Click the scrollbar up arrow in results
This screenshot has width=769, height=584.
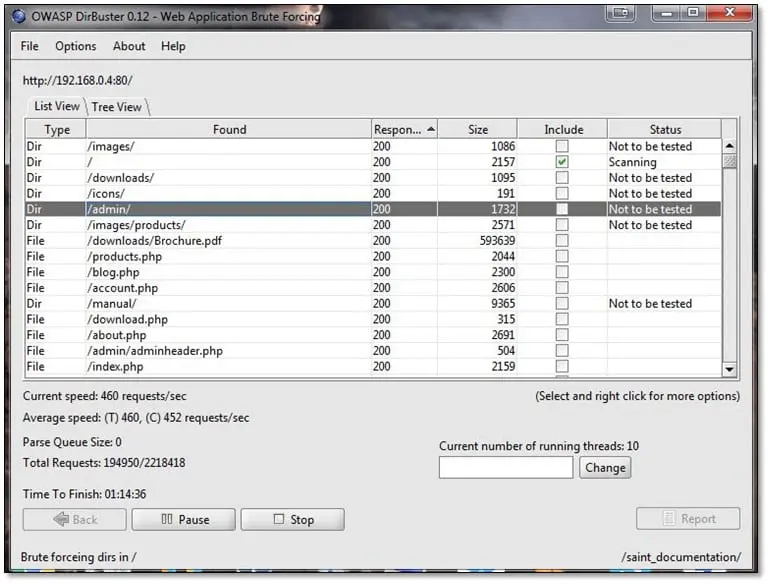coord(729,146)
